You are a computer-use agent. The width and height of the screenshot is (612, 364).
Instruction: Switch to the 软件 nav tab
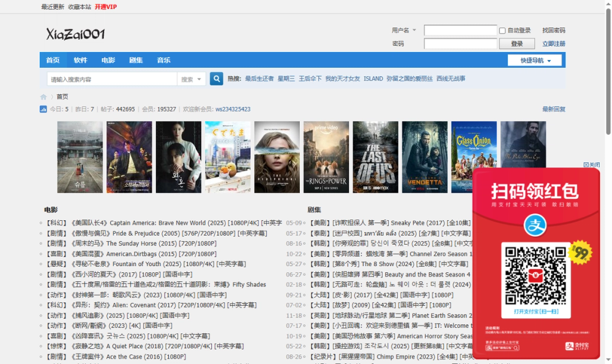pos(80,60)
